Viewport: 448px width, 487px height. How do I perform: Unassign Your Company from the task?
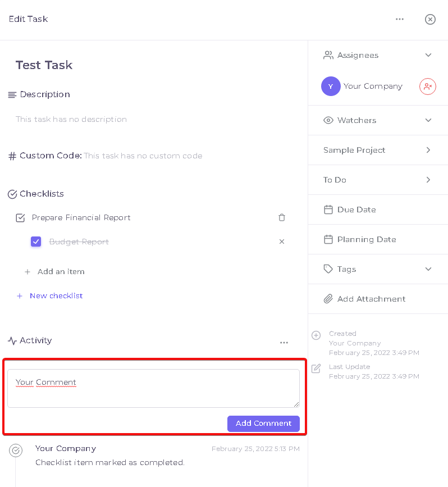pos(428,87)
